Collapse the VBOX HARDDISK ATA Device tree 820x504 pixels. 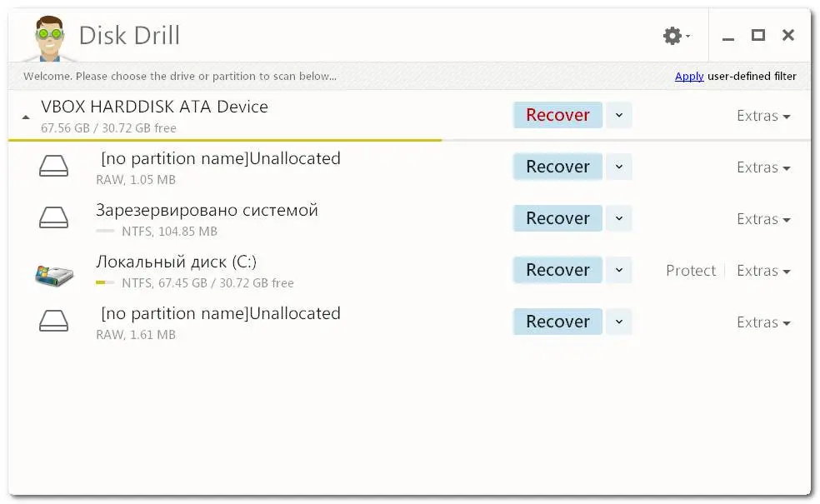pos(26,117)
